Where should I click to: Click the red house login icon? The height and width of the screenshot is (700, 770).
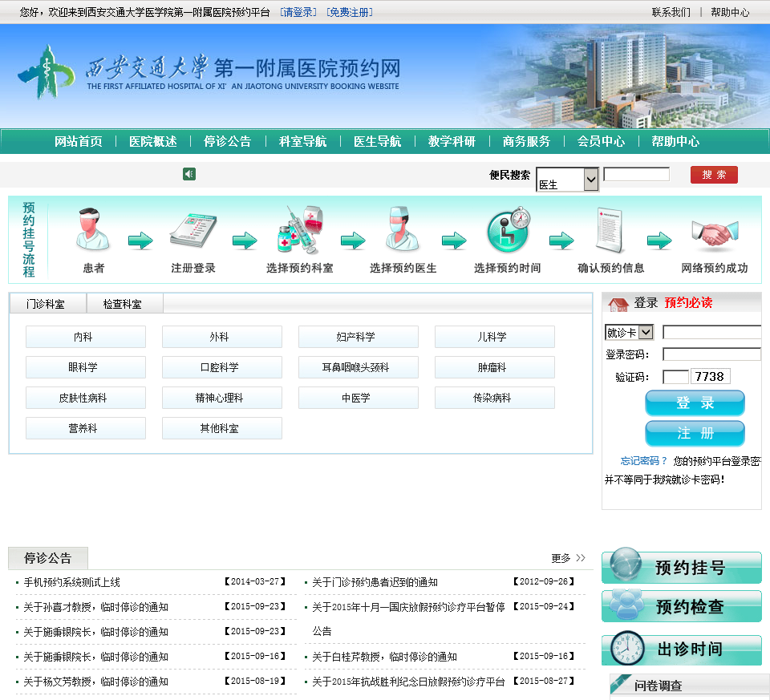point(618,304)
